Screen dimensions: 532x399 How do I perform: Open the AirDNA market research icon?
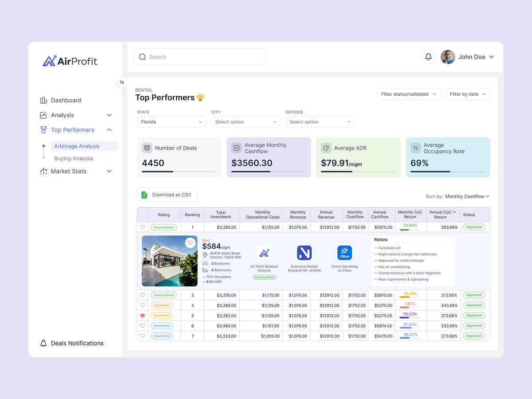point(305,253)
